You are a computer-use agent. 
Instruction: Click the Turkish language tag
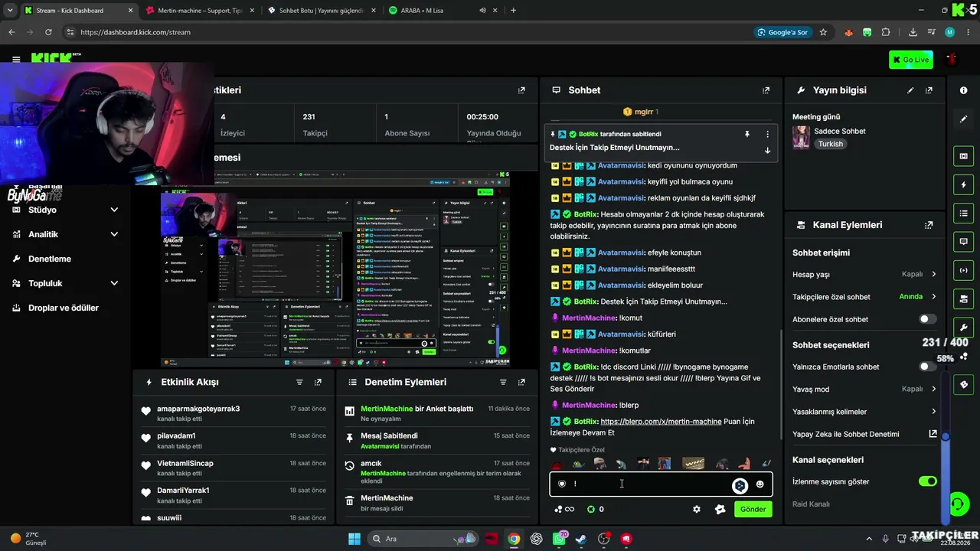[831, 144]
